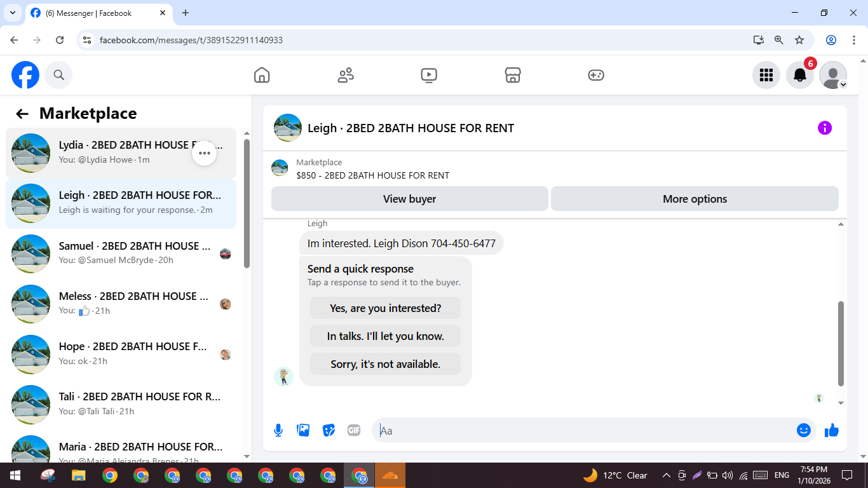Click the Leigh chat header title

(410, 128)
